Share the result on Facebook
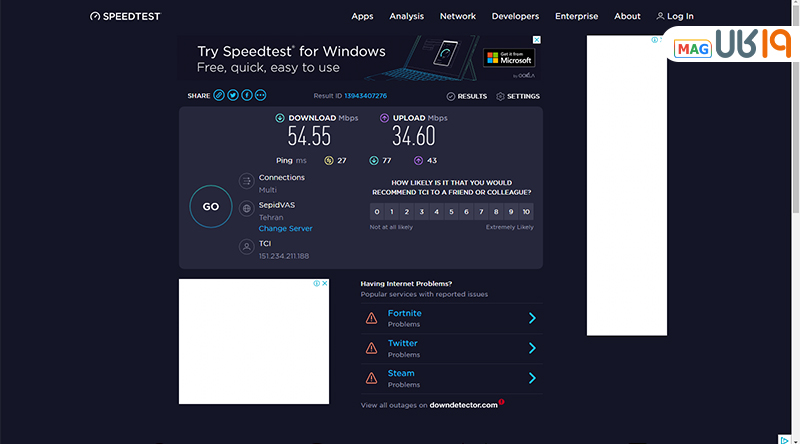Image resolution: width=800 pixels, height=444 pixels. coord(246,95)
